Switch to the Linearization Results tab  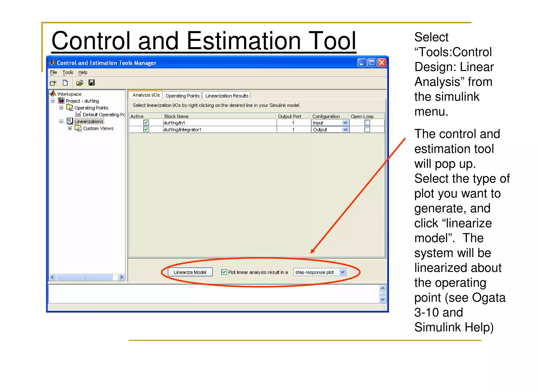[x=227, y=96]
